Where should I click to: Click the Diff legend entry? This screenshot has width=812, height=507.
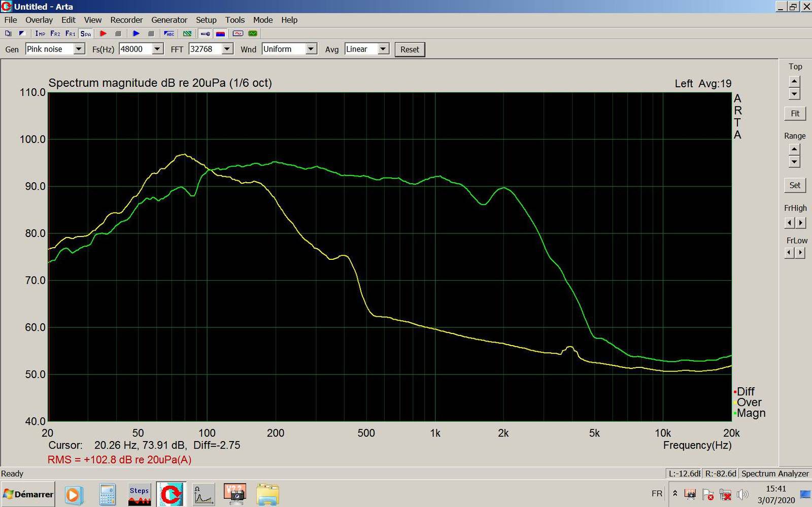tap(744, 391)
